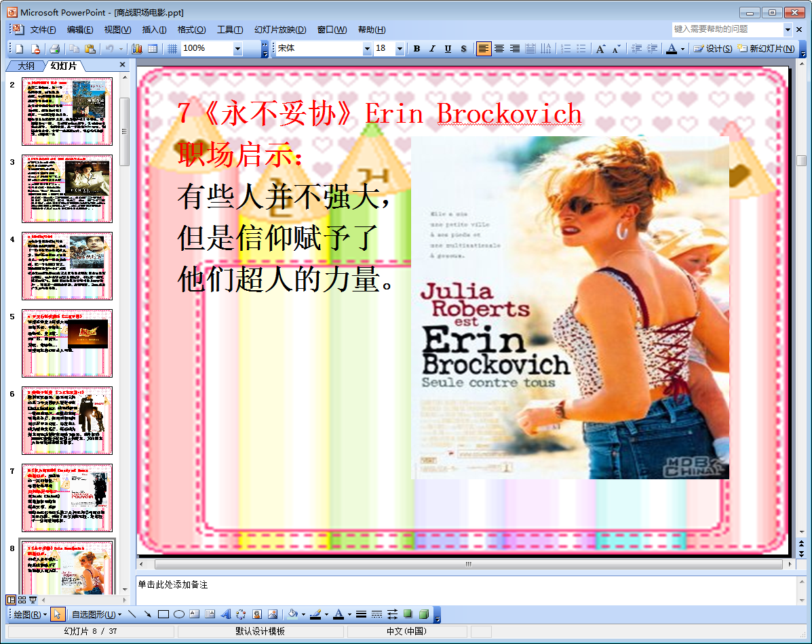Image resolution: width=812 pixels, height=644 pixels.
Task: Open the 编辑(E) menu
Action: pos(80,30)
